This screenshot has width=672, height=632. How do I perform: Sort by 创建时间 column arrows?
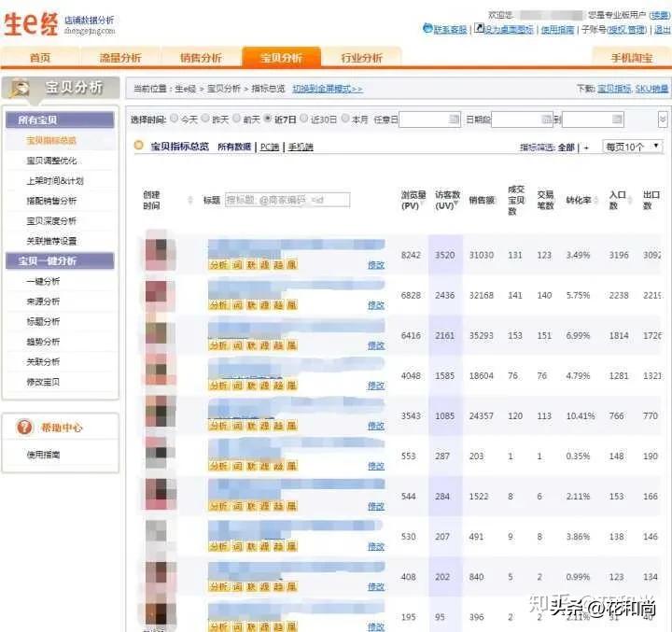point(190,200)
